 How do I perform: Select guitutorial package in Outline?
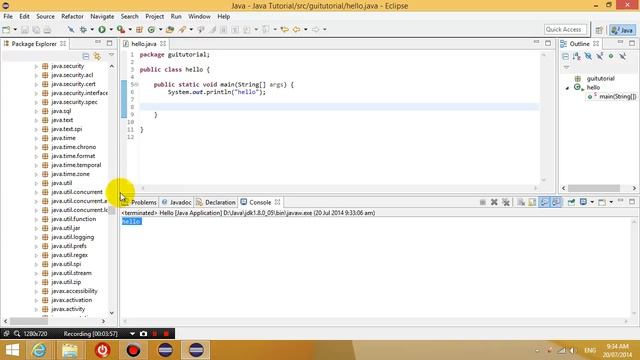click(x=595, y=78)
